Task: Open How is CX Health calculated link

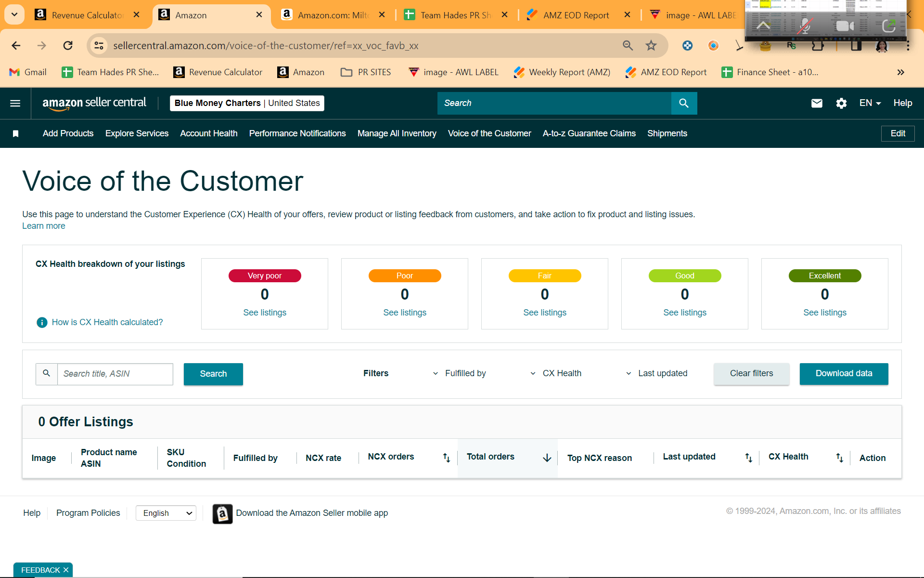Action: click(107, 322)
